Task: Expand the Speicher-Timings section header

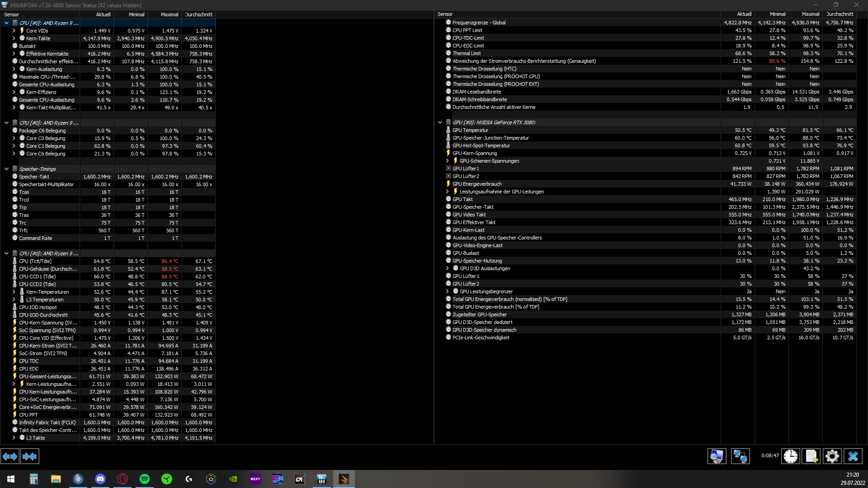Action: (x=6, y=169)
